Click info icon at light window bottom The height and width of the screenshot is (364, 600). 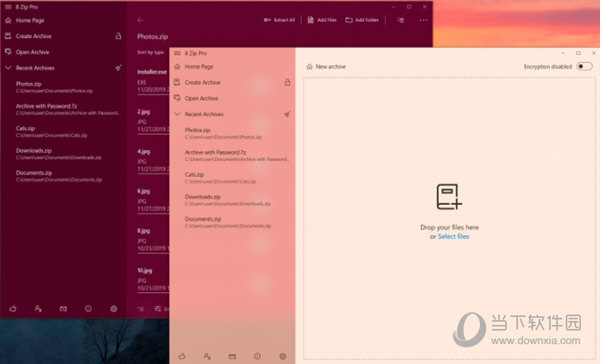(258, 356)
